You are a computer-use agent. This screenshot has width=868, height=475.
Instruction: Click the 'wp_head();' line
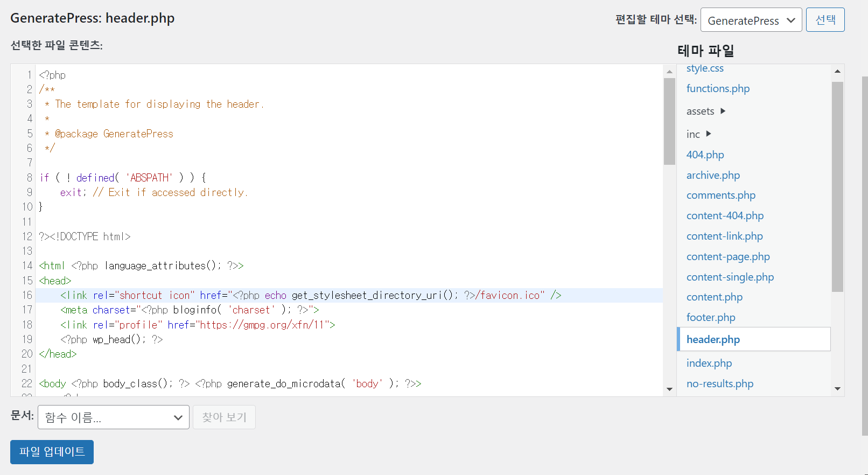[x=111, y=339]
